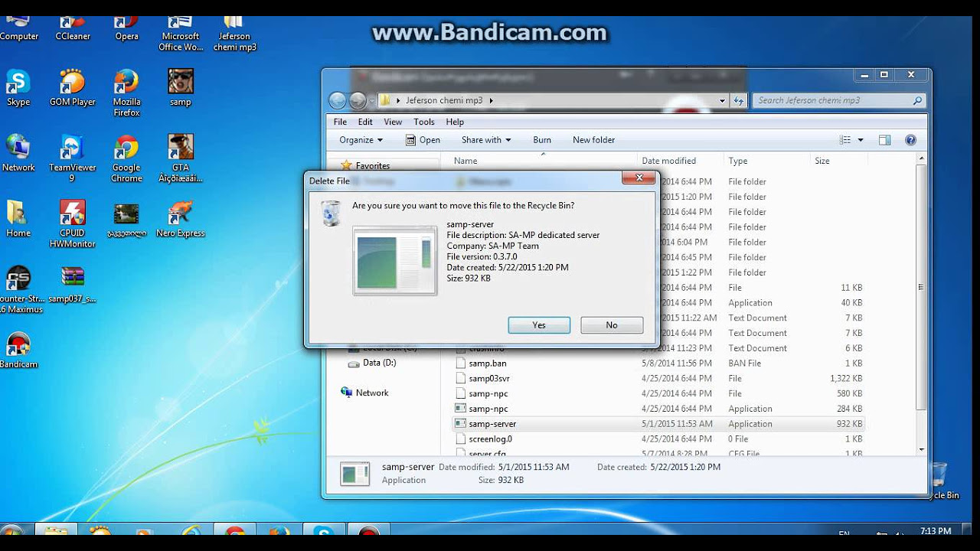
Task: Select the Nero Express desktop icon
Action: point(181,220)
